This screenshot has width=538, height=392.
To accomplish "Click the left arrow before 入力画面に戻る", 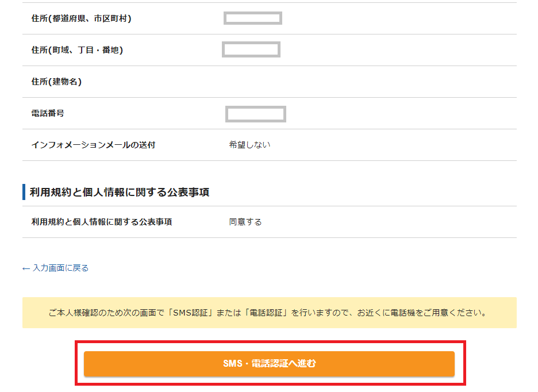I will (x=26, y=268).
